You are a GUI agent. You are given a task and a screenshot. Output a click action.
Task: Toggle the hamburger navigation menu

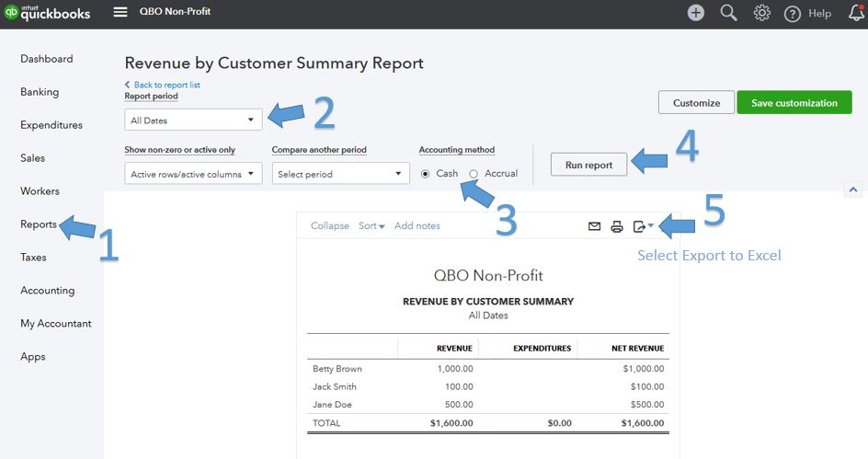(120, 12)
